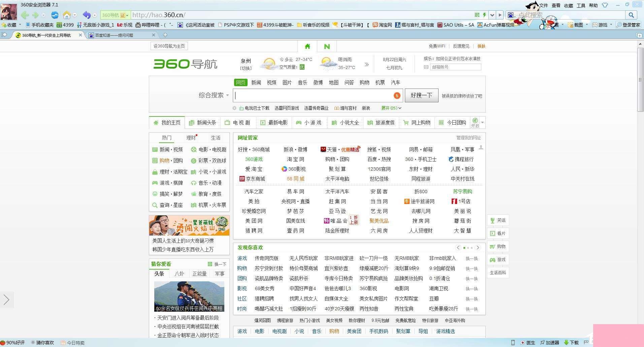644x347 pixels.
Task: Open the home button dropdown arrow
Action: click(75, 15)
